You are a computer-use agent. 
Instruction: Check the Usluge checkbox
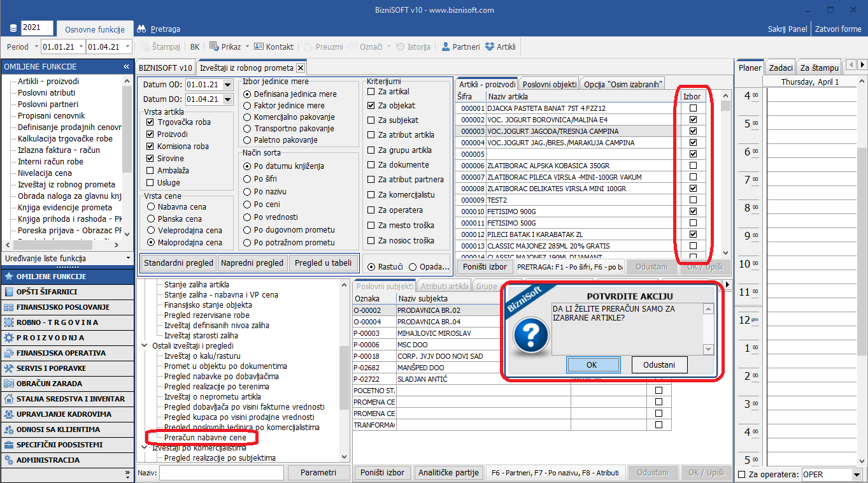pos(150,183)
